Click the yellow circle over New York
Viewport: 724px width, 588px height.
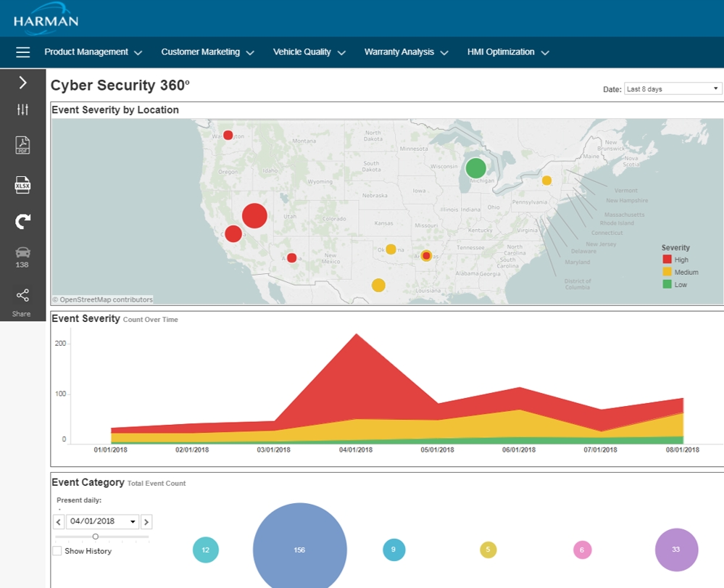click(x=546, y=181)
